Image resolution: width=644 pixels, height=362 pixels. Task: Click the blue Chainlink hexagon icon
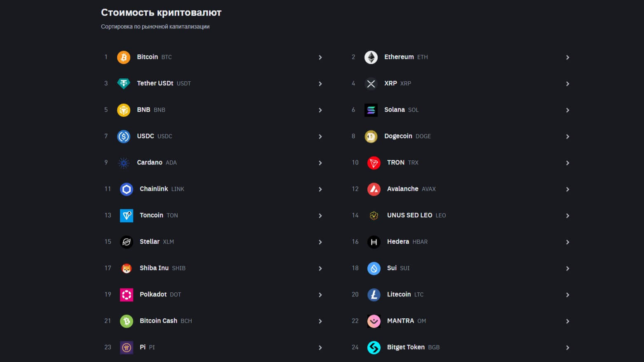click(127, 189)
